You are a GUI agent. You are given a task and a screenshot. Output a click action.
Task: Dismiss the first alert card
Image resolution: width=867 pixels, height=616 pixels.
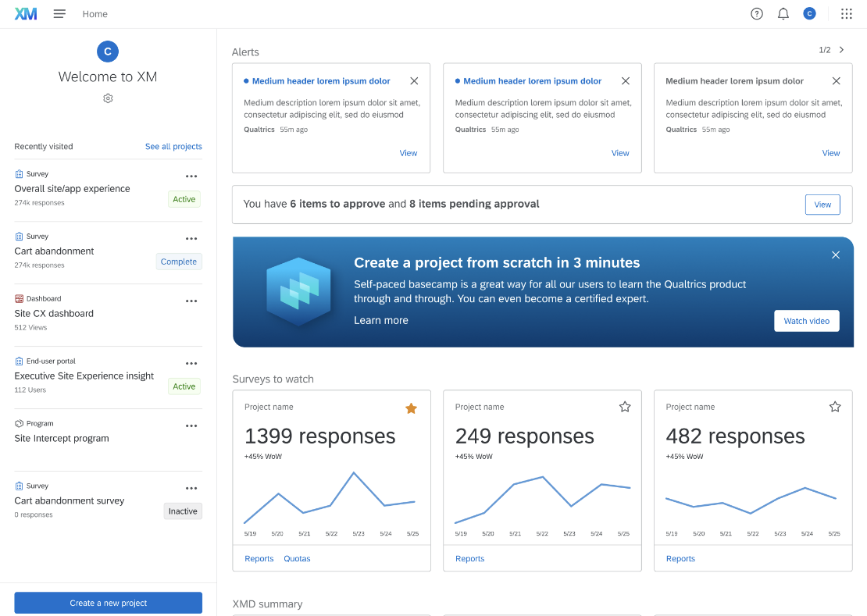[x=414, y=81]
